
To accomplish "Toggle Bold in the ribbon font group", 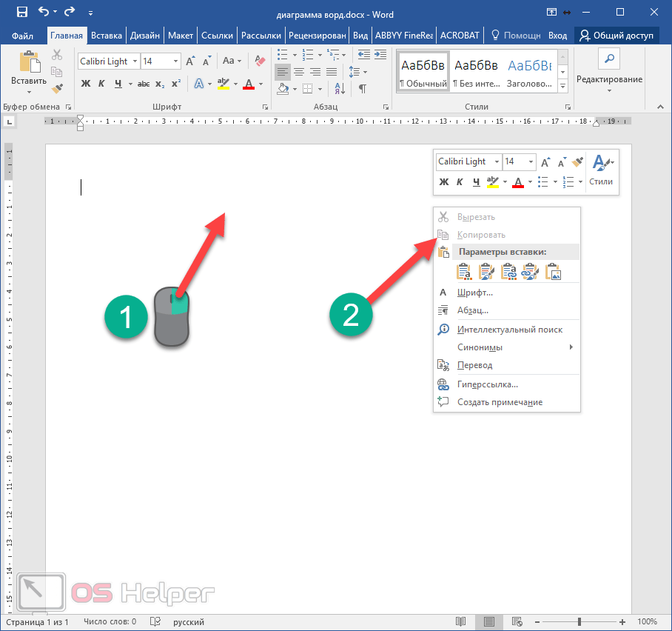I will (85, 83).
